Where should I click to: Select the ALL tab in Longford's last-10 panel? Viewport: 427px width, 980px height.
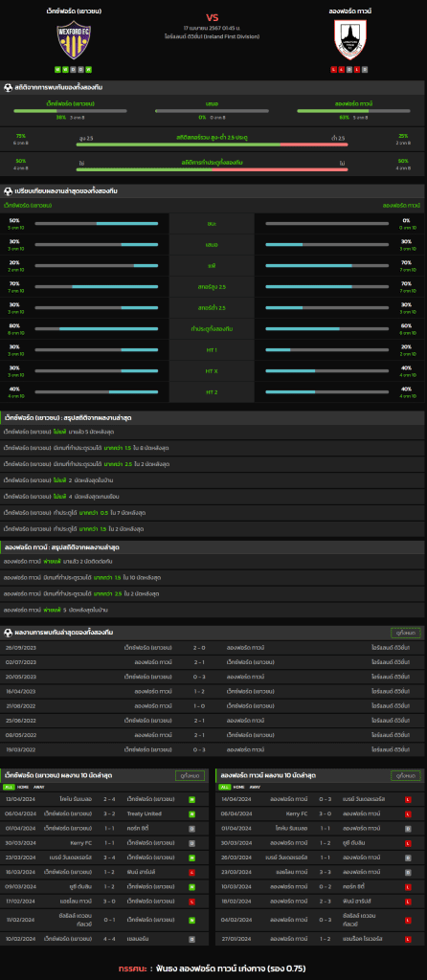pyautogui.click(x=224, y=787)
